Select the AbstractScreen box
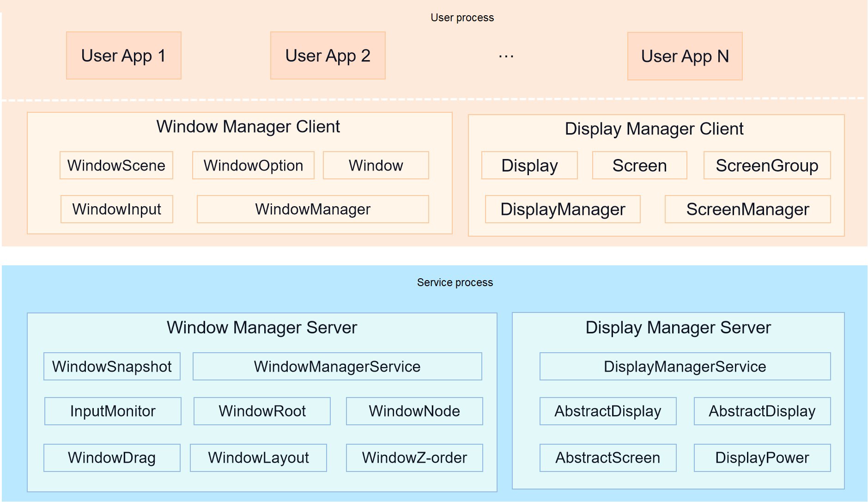 pos(608,458)
